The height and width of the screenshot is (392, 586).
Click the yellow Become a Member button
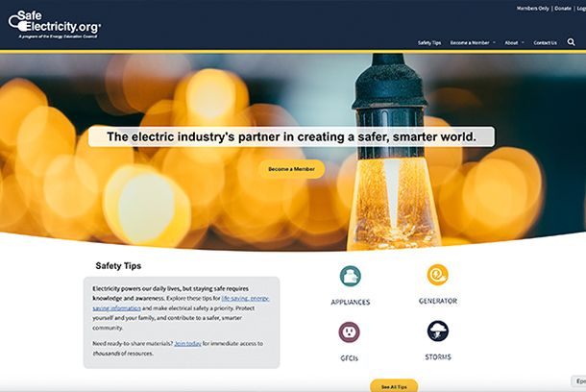[291, 169]
